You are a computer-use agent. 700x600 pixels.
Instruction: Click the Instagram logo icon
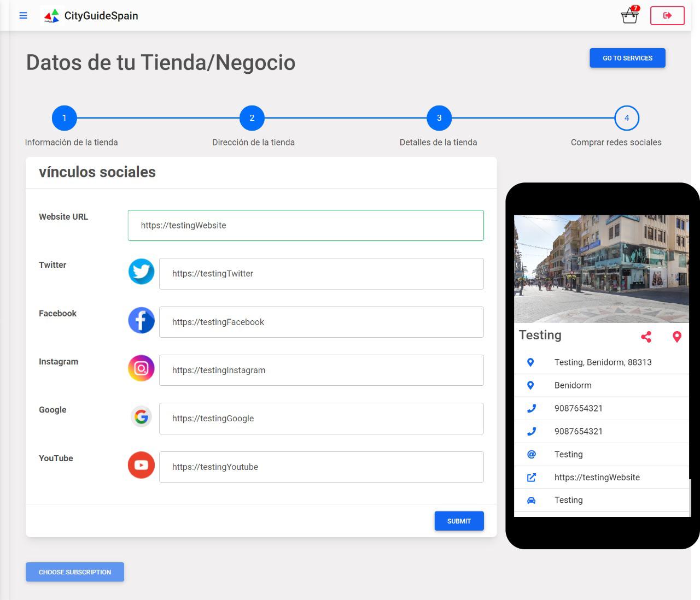[141, 368]
